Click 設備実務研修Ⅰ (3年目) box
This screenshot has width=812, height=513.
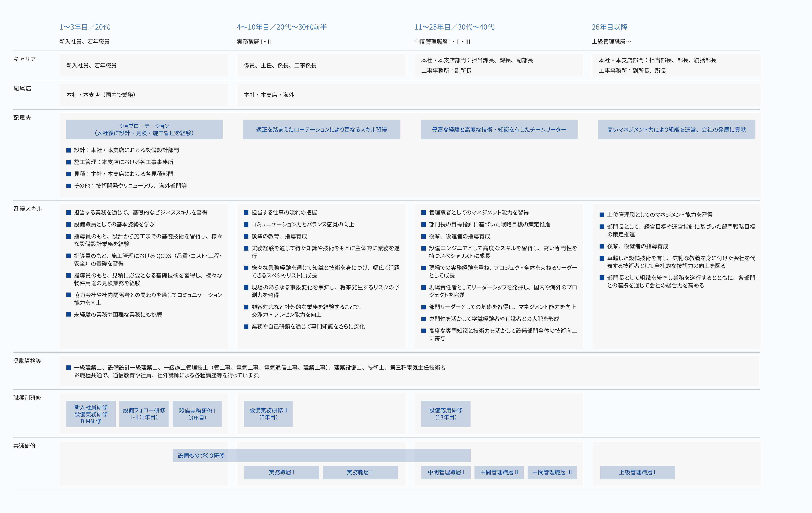197,414
